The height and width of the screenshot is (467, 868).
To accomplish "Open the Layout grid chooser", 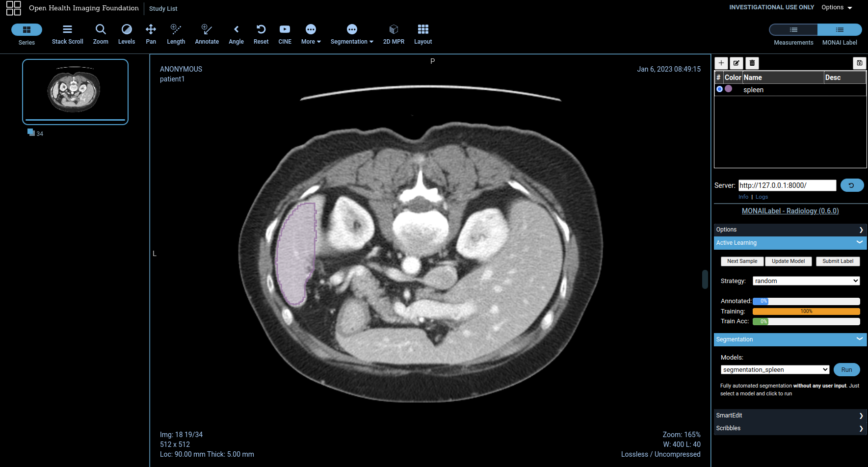I will pos(423,34).
